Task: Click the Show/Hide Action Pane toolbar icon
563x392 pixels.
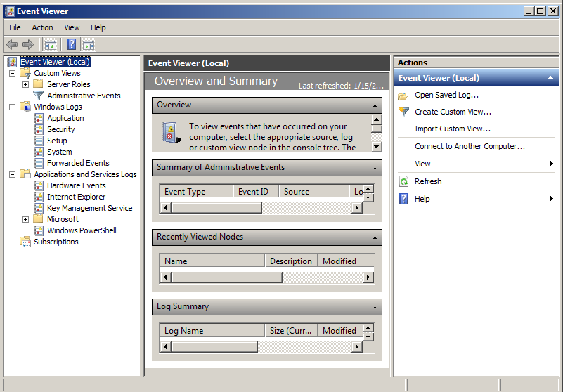Action: pyautogui.click(x=88, y=44)
